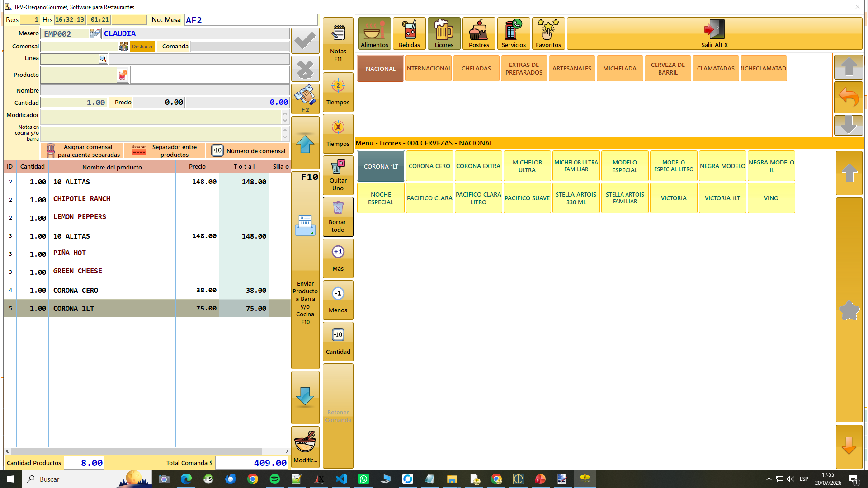Screen dimensions: 868x488
Task: Add the VICTORIA 1LT product tile
Action: (722, 198)
